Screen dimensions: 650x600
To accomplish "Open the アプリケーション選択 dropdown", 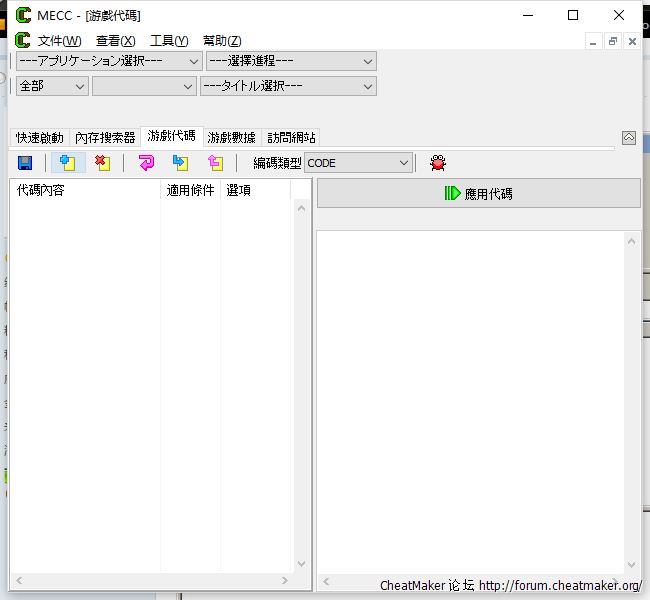I will tap(108, 61).
